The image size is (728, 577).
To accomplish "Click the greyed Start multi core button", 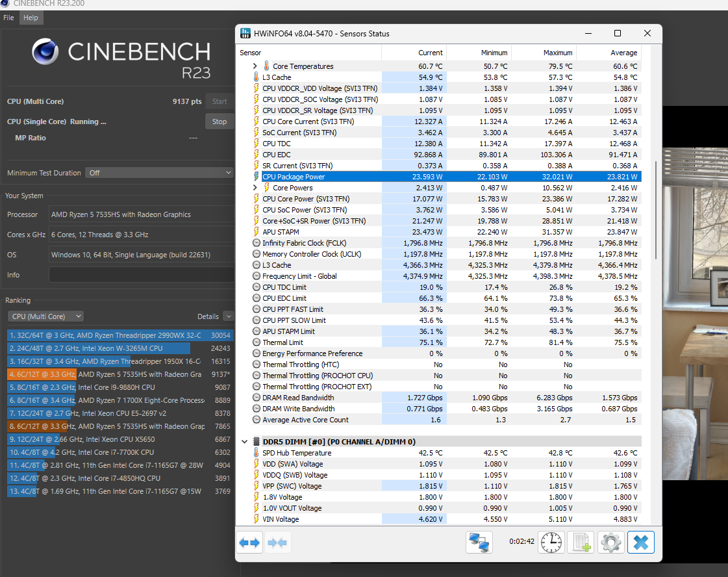I will coord(220,101).
